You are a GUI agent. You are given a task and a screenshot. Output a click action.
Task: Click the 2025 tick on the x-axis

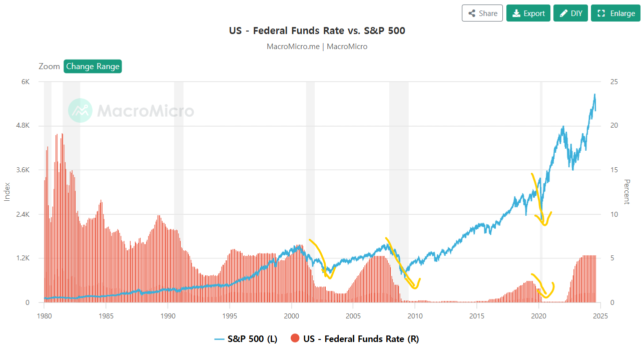point(600,316)
